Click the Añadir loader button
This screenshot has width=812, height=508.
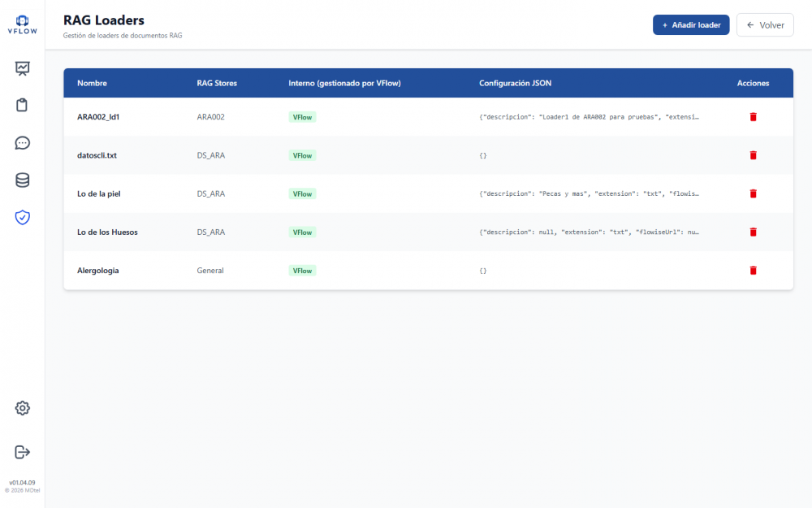tap(691, 25)
